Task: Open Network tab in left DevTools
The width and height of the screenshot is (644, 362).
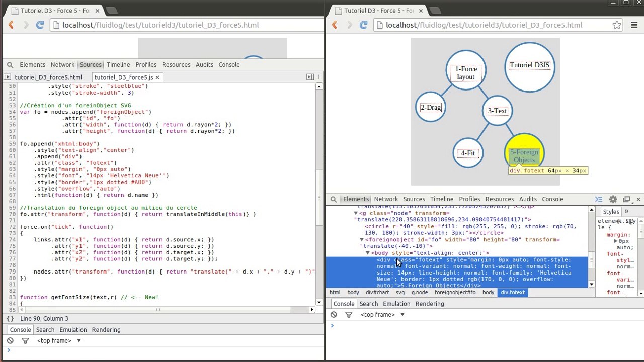Action: 62,65
